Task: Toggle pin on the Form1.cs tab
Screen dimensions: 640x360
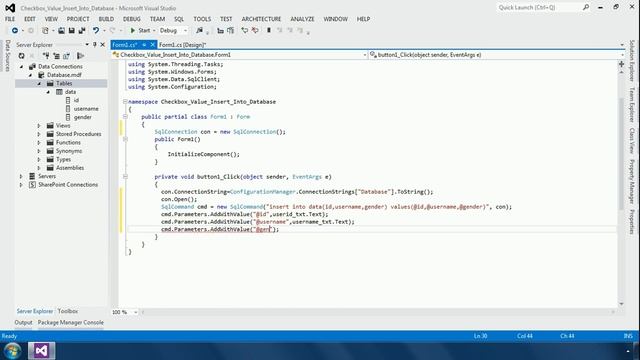Action: 144,44
